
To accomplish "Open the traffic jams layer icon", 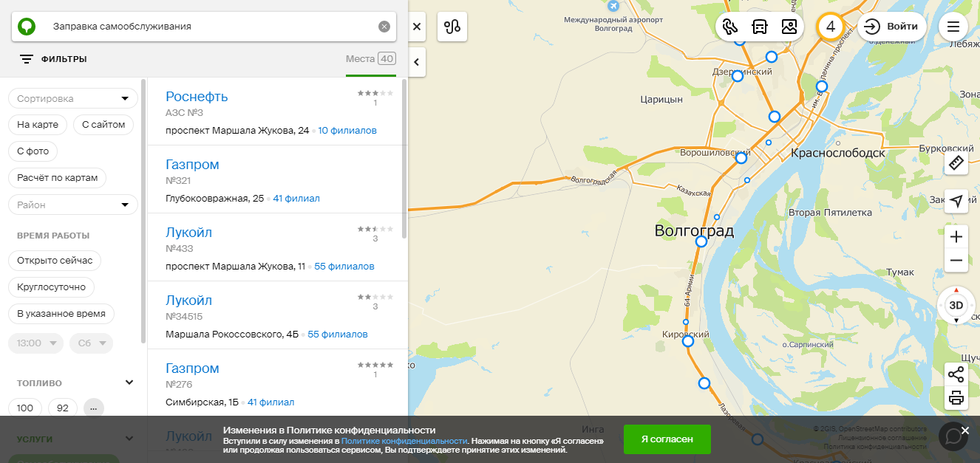I will point(730,27).
